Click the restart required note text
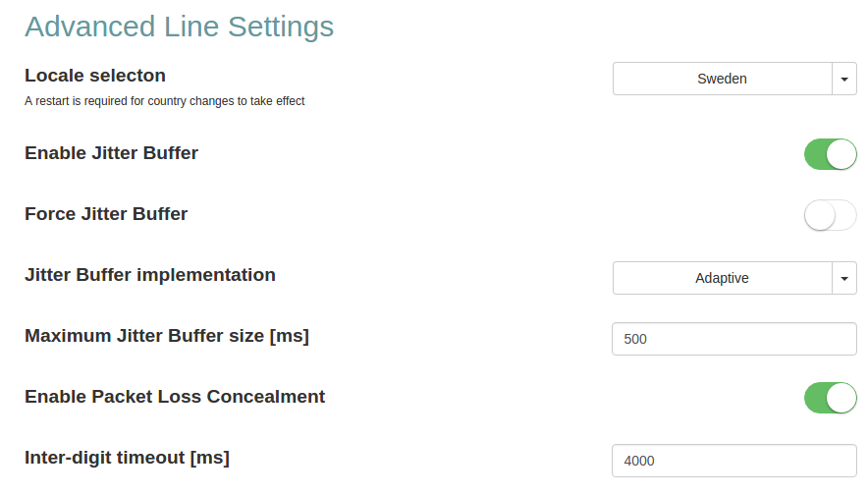 (x=164, y=101)
